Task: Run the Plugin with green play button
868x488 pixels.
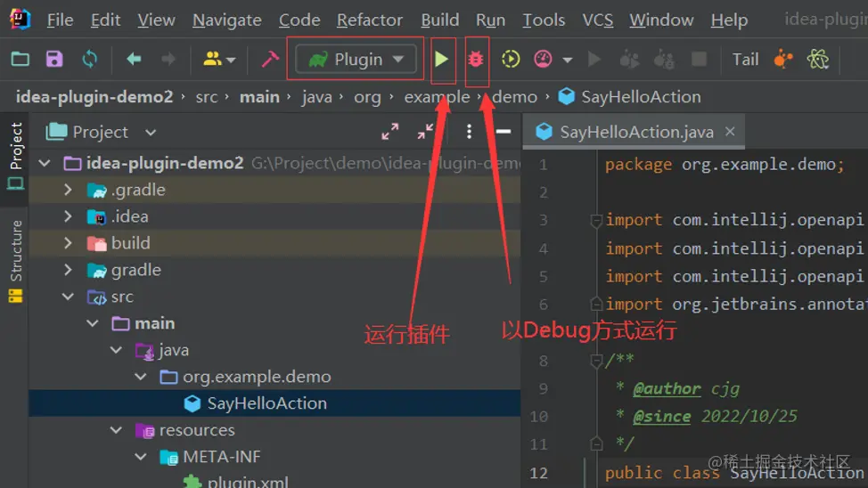Action: coord(441,59)
